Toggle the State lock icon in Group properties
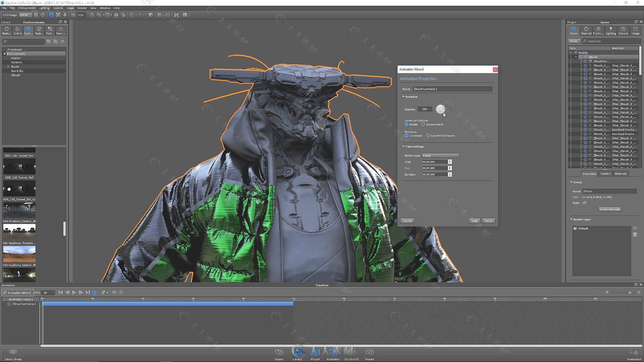The image size is (644, 362). coord(585,203)
